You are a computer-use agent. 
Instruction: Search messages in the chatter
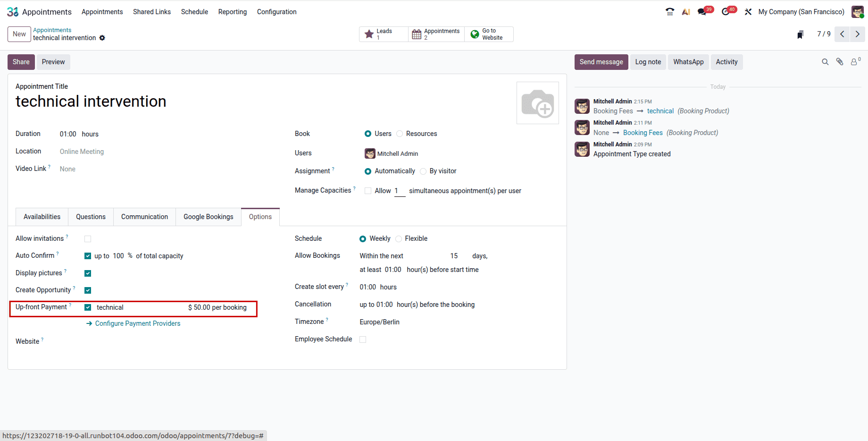point(825,62)
